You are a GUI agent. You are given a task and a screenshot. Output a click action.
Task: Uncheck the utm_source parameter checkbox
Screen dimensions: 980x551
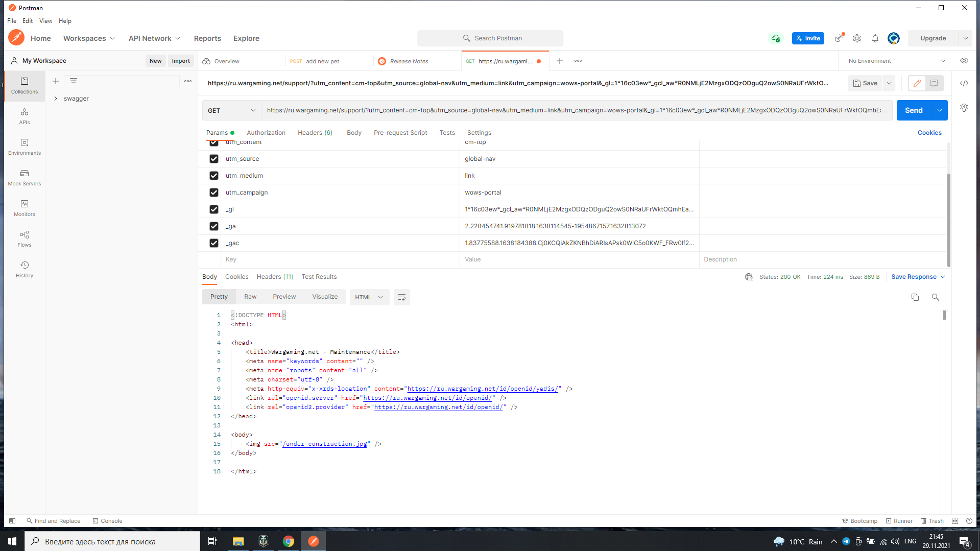tap(214, 159)
